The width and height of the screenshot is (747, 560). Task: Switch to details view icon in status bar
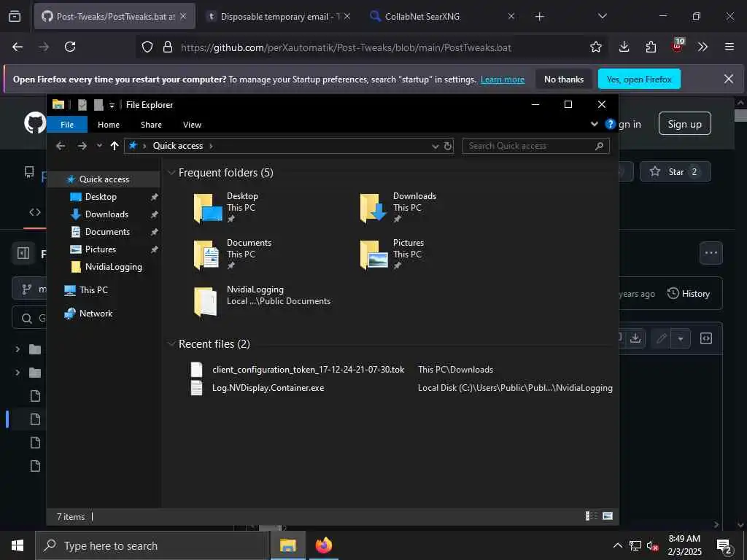(x=591, y=516)
